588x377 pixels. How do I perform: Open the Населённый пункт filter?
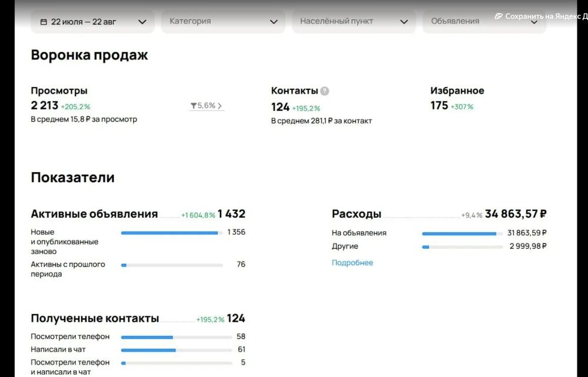[353, 22]
